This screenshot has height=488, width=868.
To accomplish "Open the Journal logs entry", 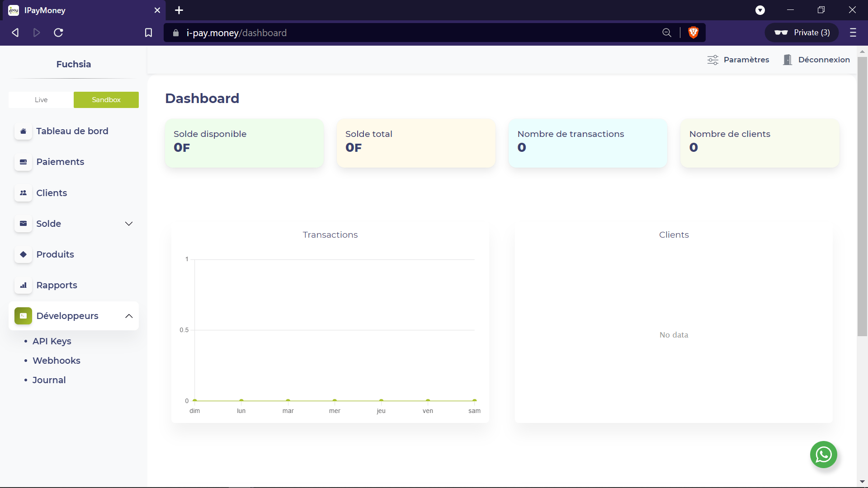I will (49, 380).
